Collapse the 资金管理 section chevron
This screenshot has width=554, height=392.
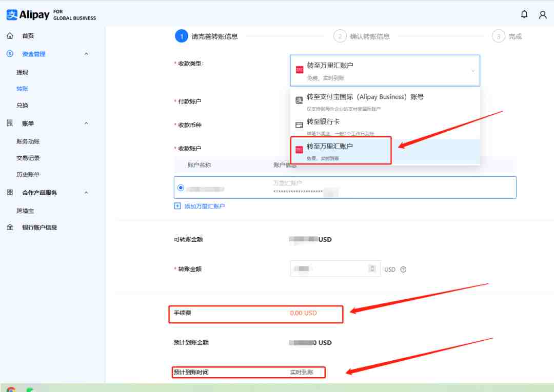pyautogui.click(x=86, y=54)
